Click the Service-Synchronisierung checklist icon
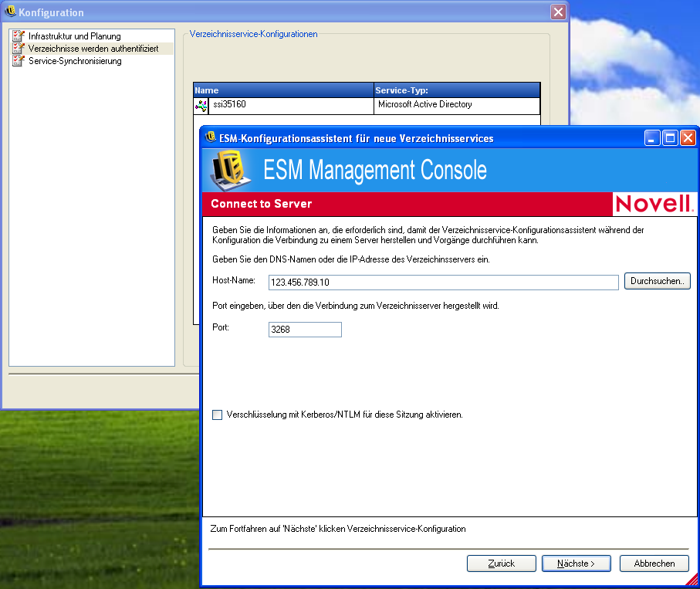Viewport: 700px width, 589px height. pos(19,61)
